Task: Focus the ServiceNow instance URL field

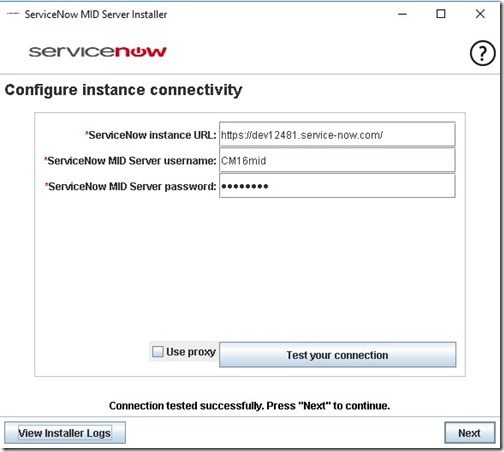Action: pos(337,135)
